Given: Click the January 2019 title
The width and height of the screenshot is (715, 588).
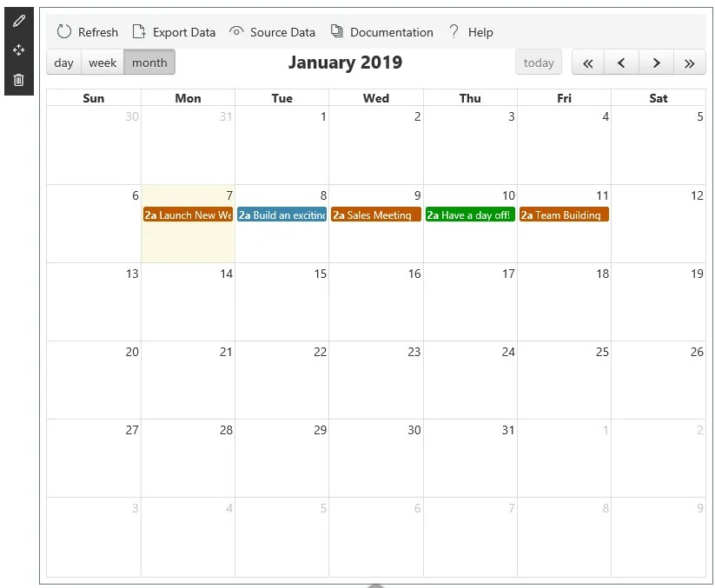Looking at the screenshot, I should pos(345,63).
